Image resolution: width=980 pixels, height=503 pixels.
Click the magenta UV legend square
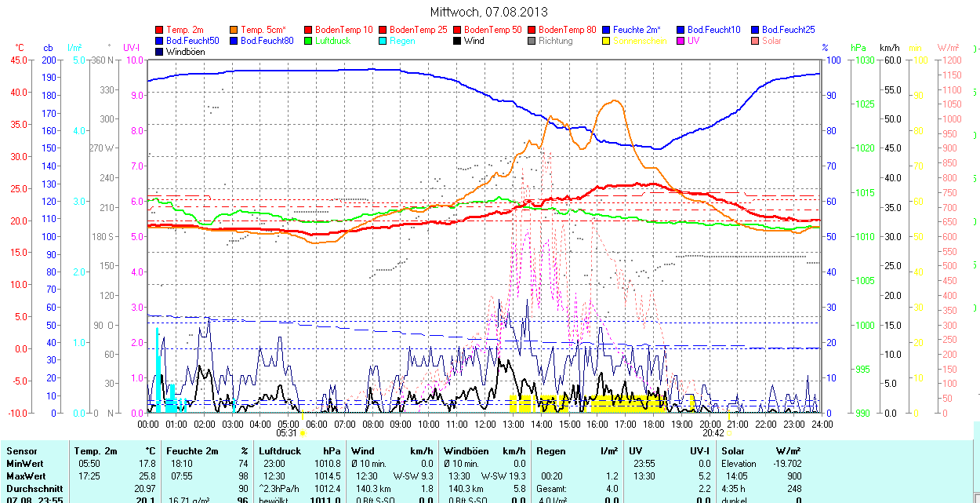[681, 41]
